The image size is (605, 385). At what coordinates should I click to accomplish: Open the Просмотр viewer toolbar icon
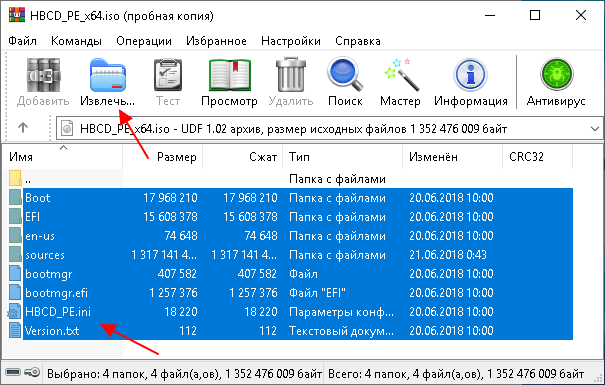coord(230,75)
